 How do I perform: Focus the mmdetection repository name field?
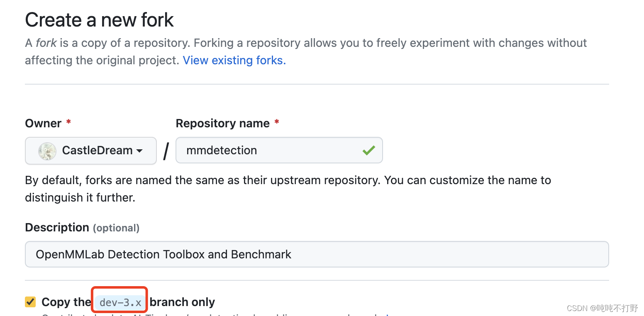coord(270,151)
